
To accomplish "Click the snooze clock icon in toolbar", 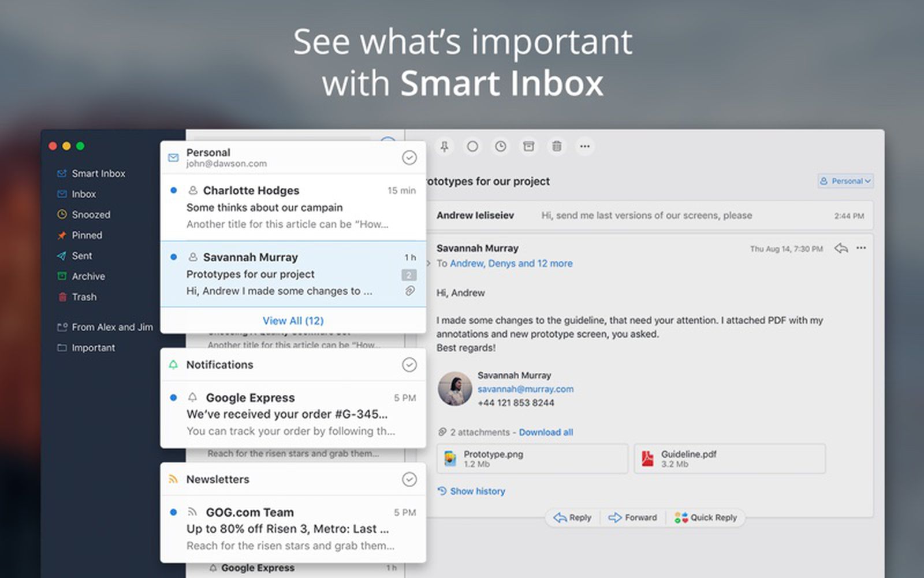I will click(500, 146).
